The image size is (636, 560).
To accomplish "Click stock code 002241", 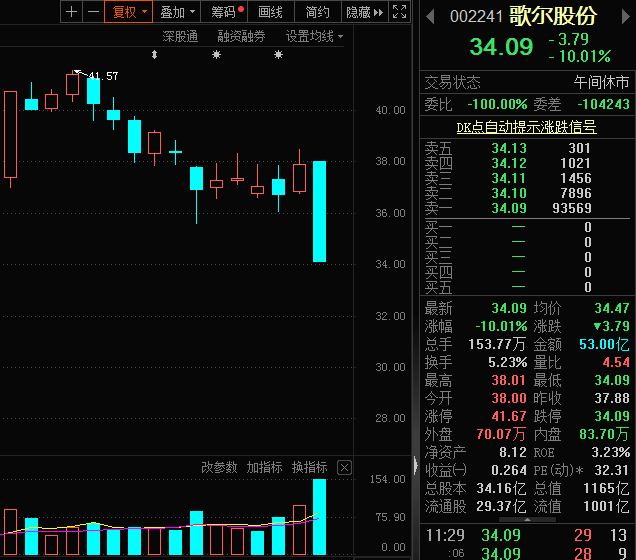I will 476,17.
